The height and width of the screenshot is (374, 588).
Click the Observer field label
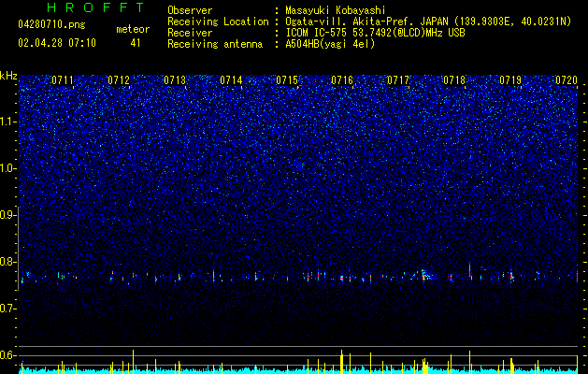[190, 10]
